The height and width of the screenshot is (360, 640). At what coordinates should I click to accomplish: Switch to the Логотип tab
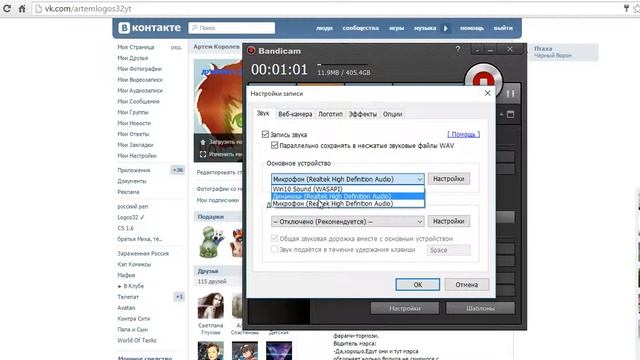330,114
